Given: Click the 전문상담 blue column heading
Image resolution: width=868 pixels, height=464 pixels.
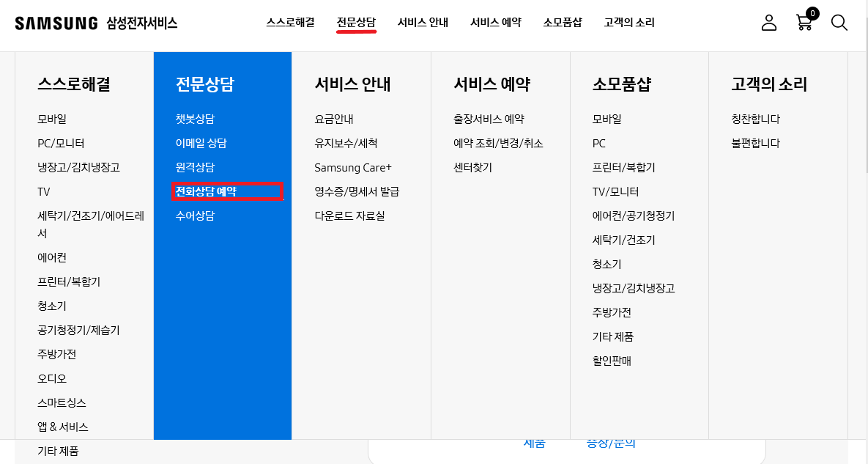Looking at the screenshot, I should [205, 84].
